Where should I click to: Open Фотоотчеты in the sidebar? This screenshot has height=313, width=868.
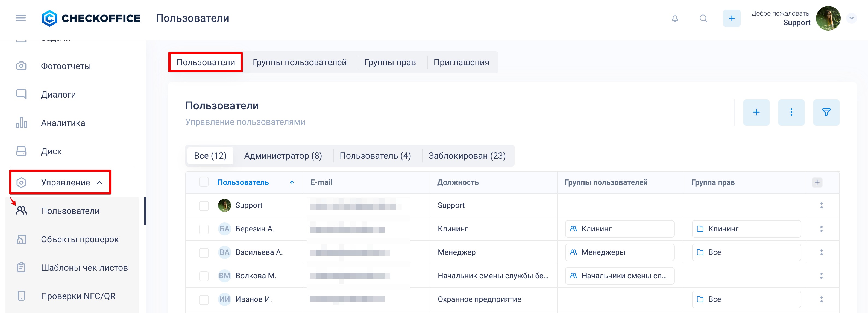(66, 66)
